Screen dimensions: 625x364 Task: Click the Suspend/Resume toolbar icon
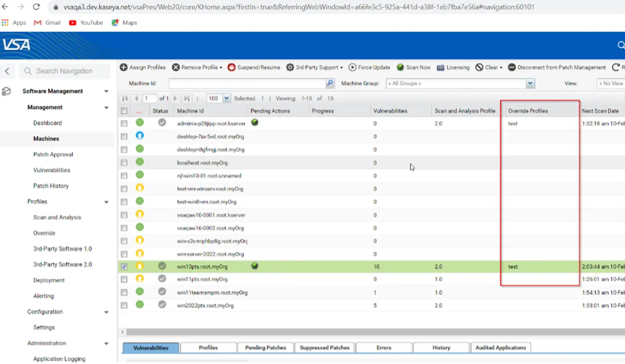click(231, 68)
